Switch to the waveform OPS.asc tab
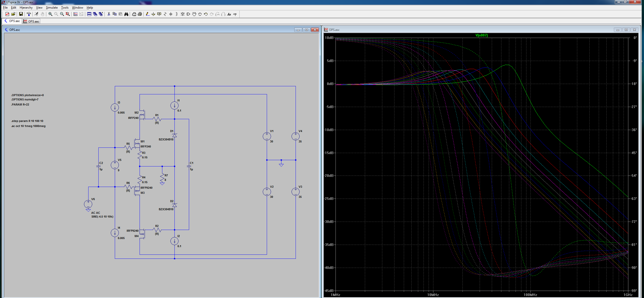644x298 pixels. [31, 21]
